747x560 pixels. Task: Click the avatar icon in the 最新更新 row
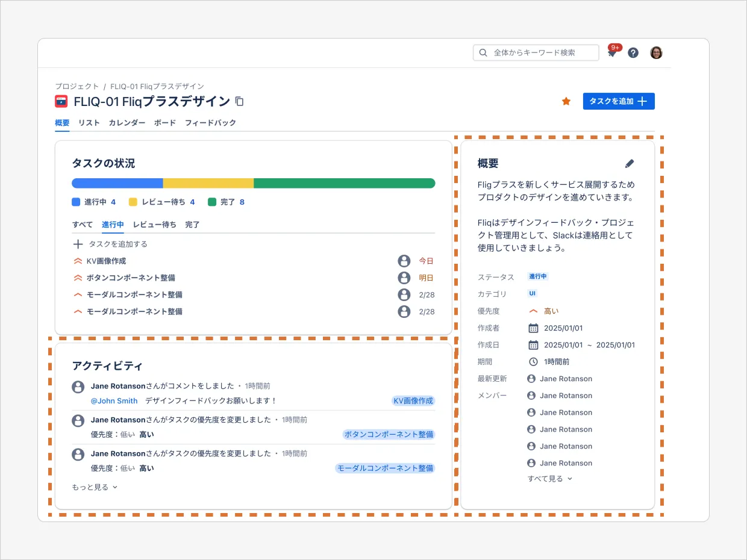(531, 379)
